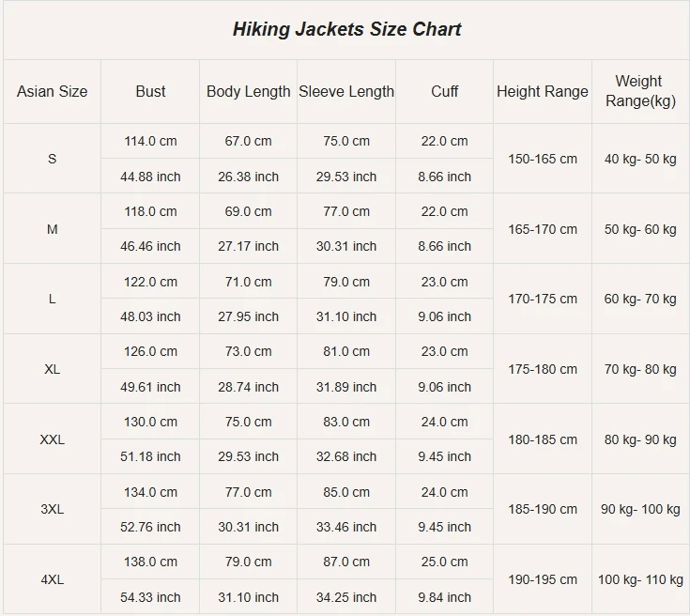Click the Bust column header
Screen dimensions: 690x616
click(x=150, y=91)
